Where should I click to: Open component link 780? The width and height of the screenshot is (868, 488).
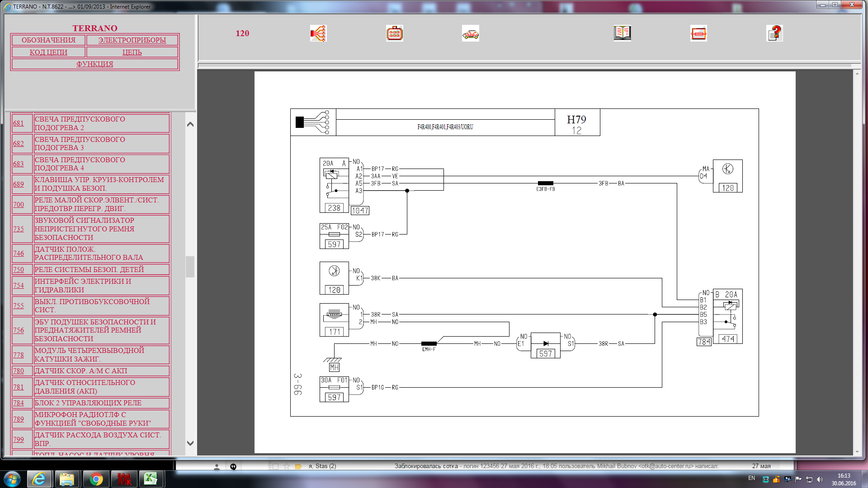19,371
